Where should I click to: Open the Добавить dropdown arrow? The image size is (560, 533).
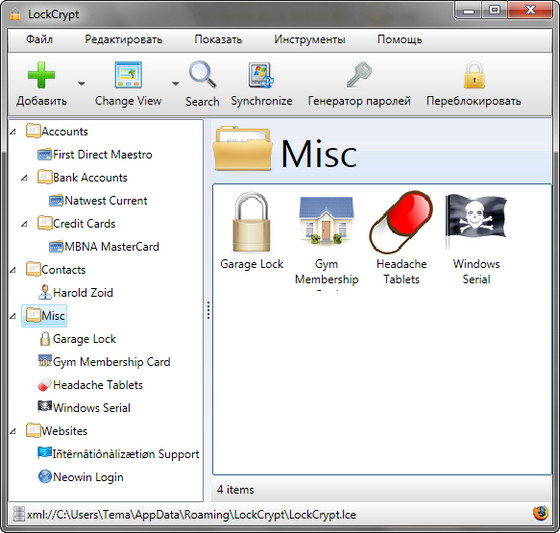tap(81, 84)
